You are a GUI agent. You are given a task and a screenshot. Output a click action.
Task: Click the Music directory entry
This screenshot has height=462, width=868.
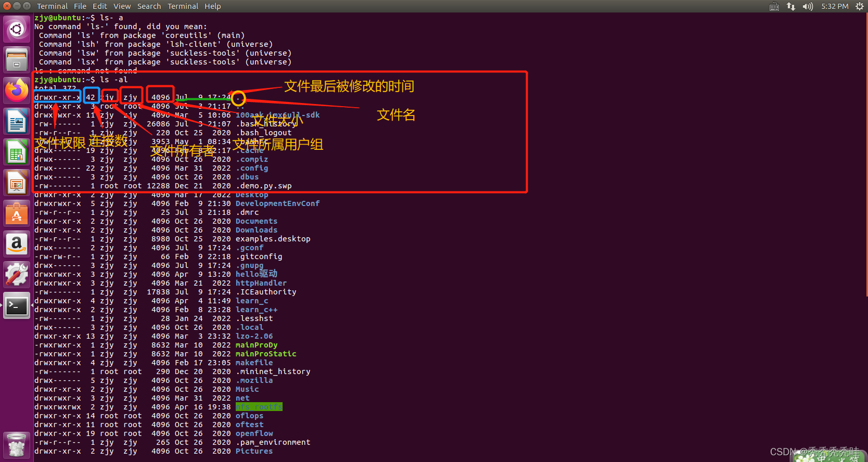(247, 389)
